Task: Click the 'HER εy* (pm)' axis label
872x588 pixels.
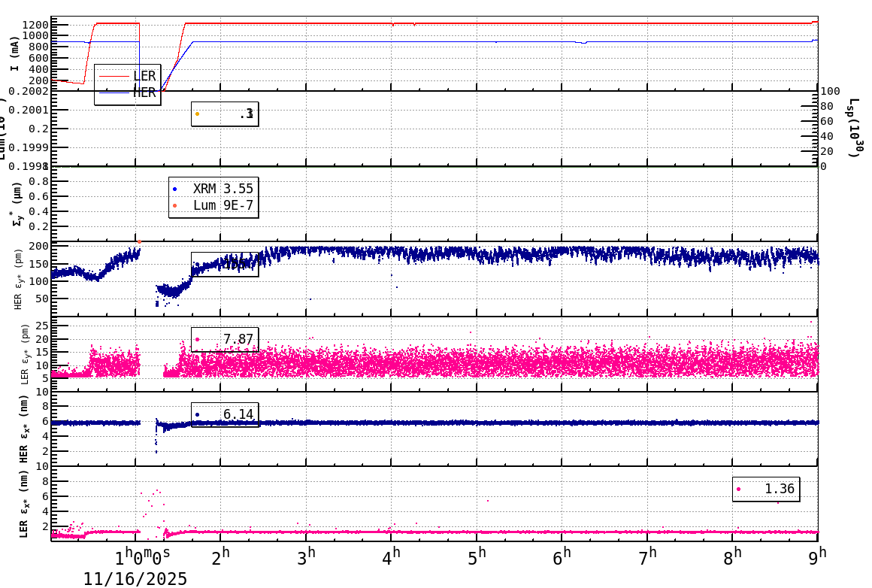Action: point(18,279)
